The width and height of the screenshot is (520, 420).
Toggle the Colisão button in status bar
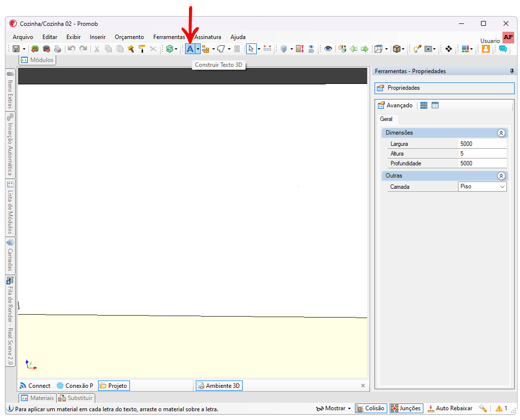[x=371, y=408]
